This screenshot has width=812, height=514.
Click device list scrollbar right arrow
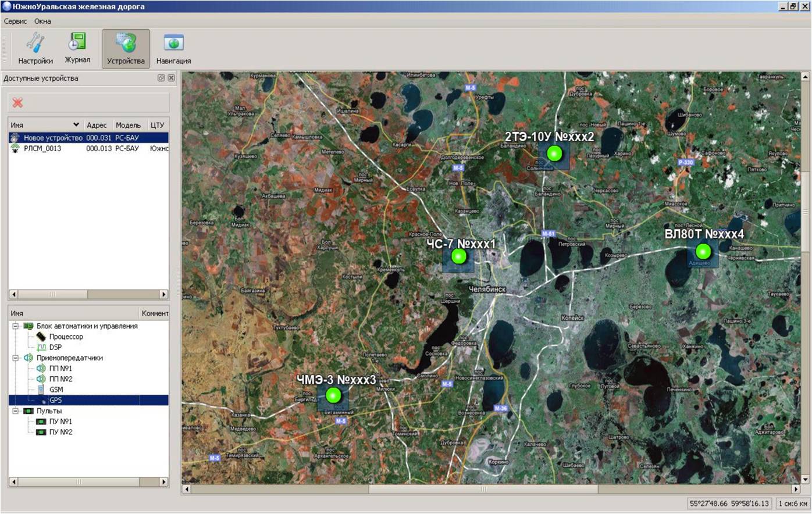(163, 294)
